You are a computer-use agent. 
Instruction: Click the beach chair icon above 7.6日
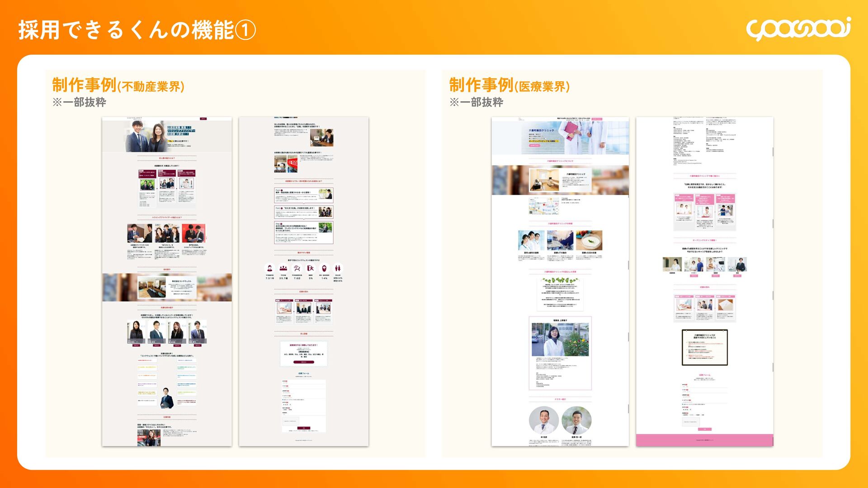[x=297, y=268]
